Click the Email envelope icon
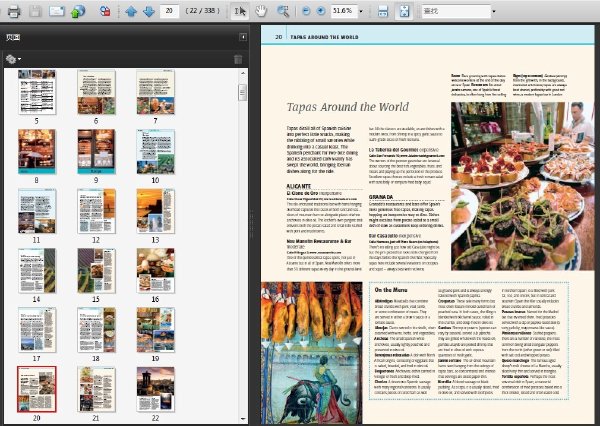The height and width of the screenshot is (426, 600). pyautogui.click(x=57, y=11)
